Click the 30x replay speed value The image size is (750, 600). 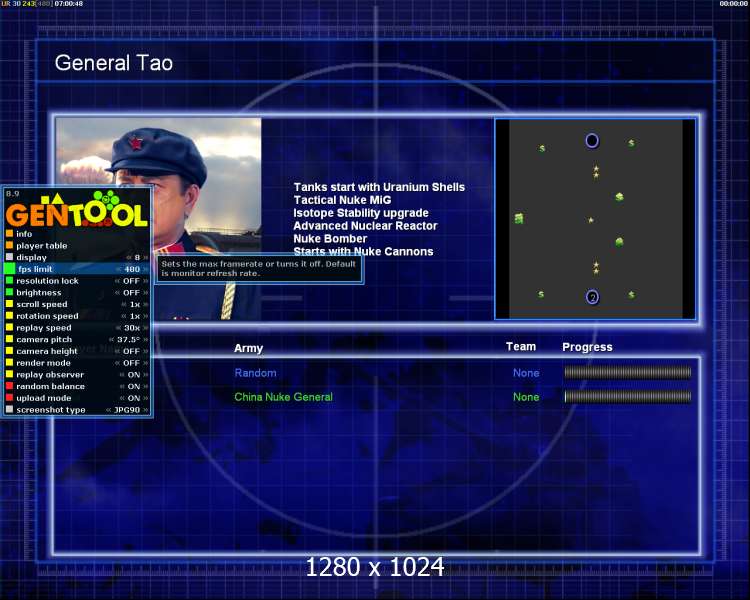pos(132,328)
